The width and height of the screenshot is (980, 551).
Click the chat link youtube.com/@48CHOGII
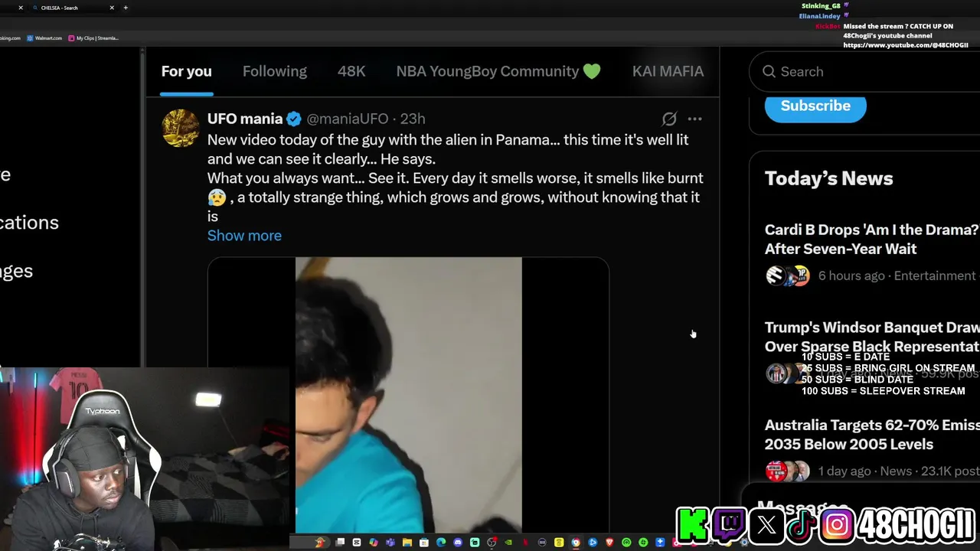coord(906,45)
